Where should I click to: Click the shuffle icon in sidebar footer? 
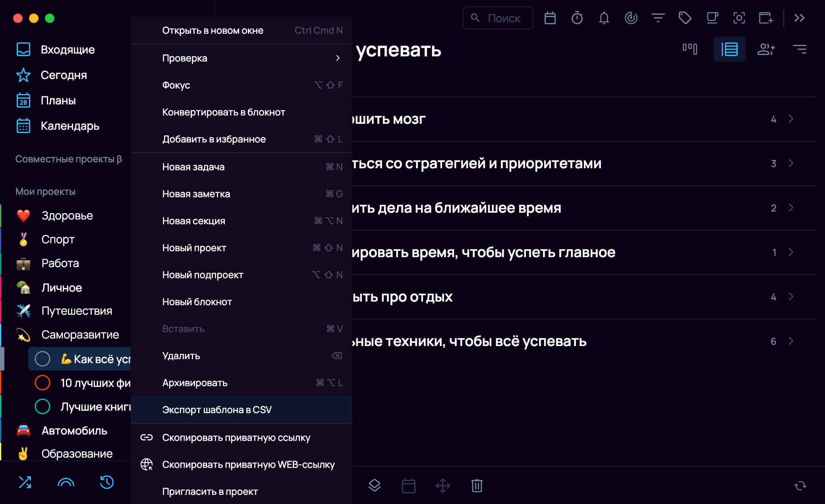[x=25, y=482]
